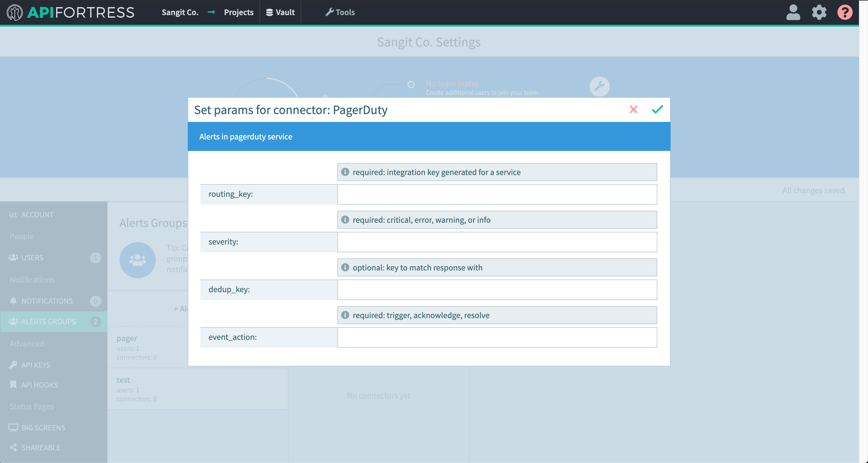This screenshot has height=463, width=868.
Task: Select API HOOKS in the sidebar
Action: pyautogui.click(x=54, y=385)
